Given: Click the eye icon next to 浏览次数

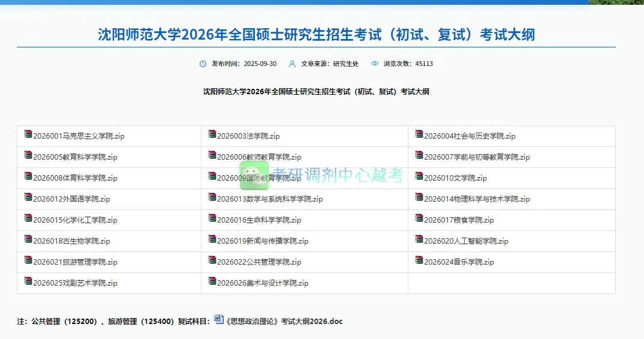Looking at the screenshot, I should pos(375,63).
